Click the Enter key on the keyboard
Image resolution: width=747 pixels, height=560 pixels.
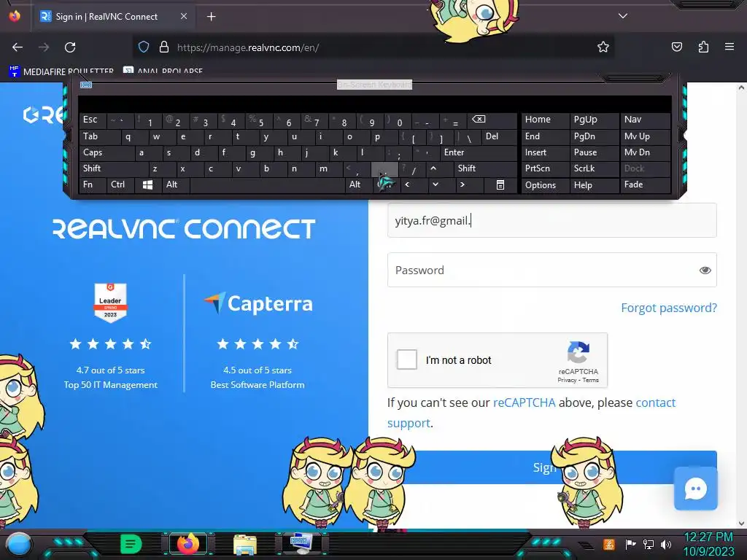tap(479, 152)
